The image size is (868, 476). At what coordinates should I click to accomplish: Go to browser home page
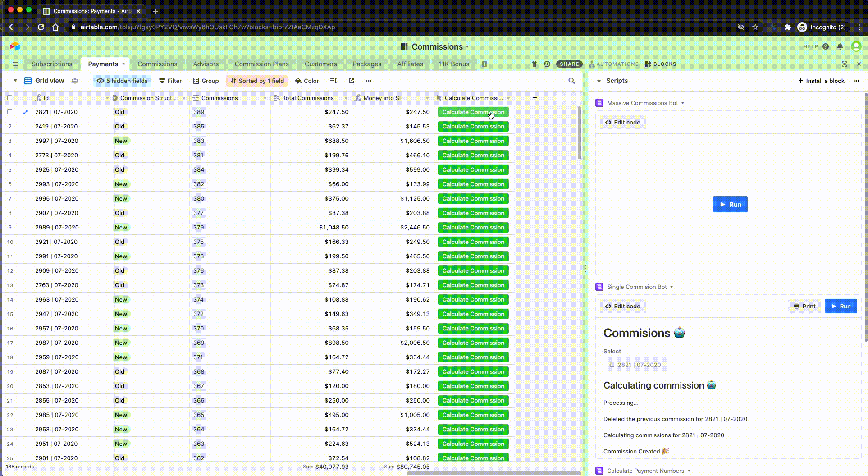point(55,27)
